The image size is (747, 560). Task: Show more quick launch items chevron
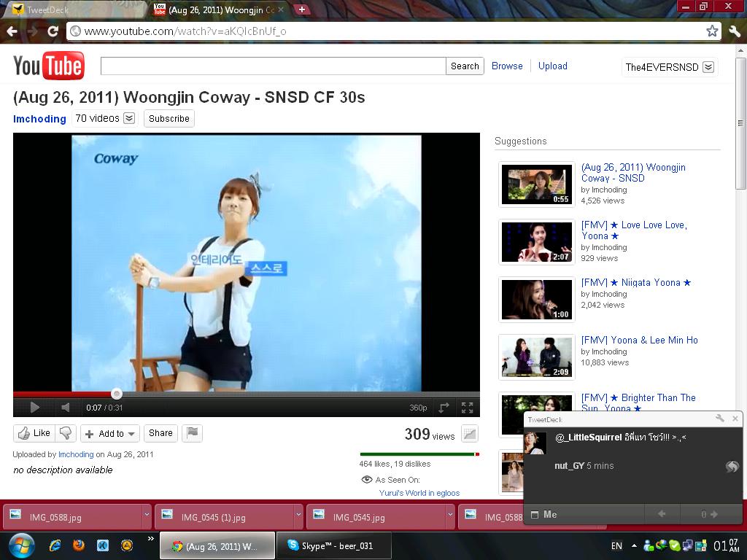tap(150, 539)
